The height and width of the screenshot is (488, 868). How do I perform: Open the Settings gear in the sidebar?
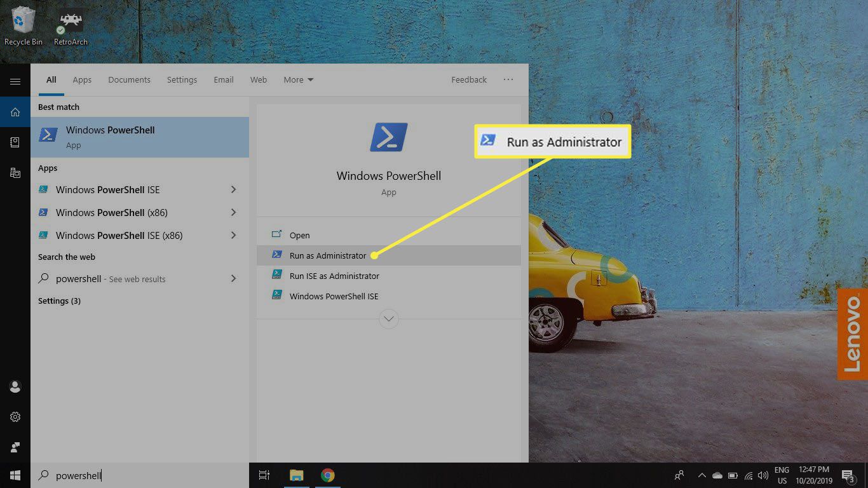[x=15, y=417]
